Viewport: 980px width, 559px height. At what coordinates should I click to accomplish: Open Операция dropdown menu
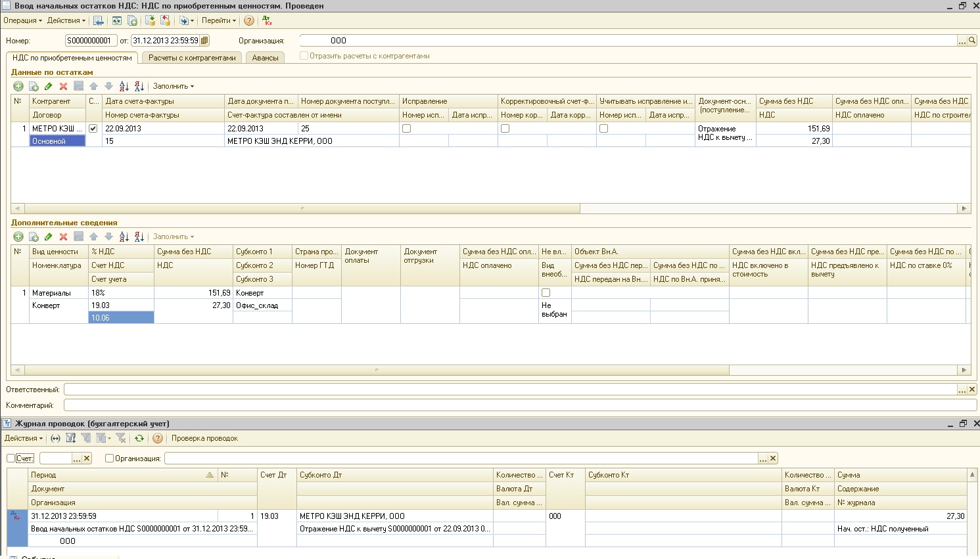22,20
